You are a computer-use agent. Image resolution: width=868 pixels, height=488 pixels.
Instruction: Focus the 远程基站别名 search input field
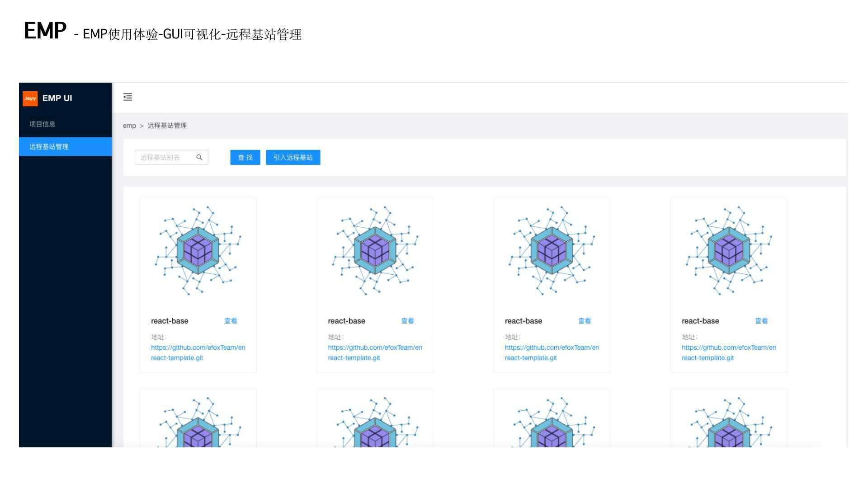pos(171,157)
